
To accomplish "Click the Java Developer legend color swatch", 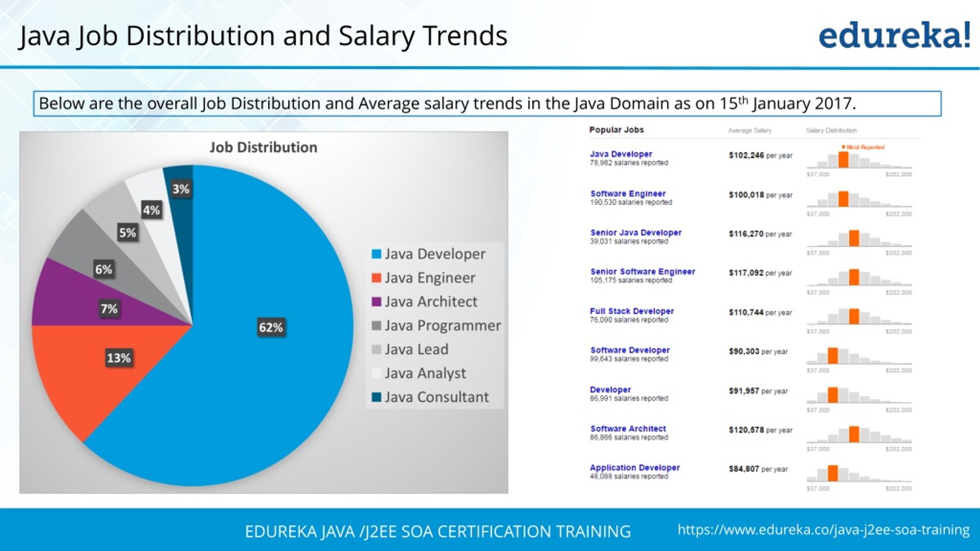I will tap(376, 254).
